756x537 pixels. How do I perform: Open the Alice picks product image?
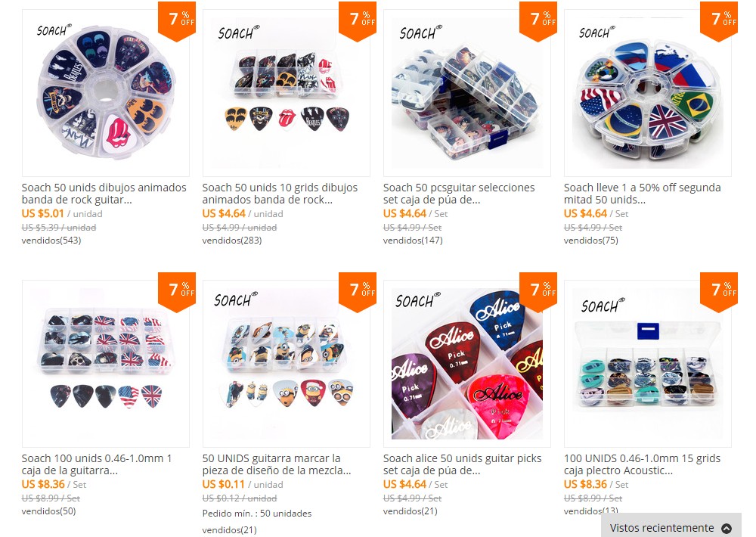point(466,363)
